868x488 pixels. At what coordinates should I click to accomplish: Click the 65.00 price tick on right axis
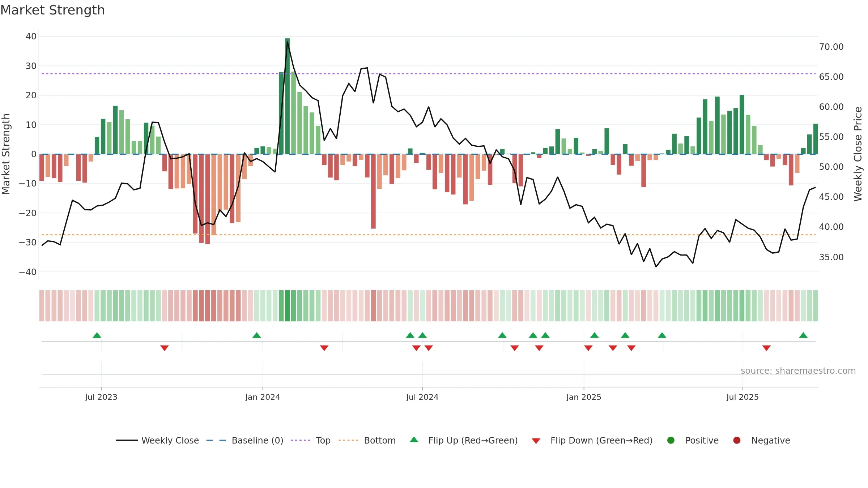831,77
